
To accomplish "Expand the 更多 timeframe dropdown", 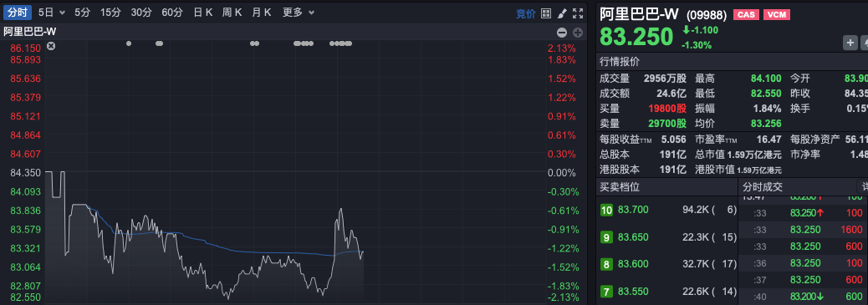I will click(x=299, y=13).
